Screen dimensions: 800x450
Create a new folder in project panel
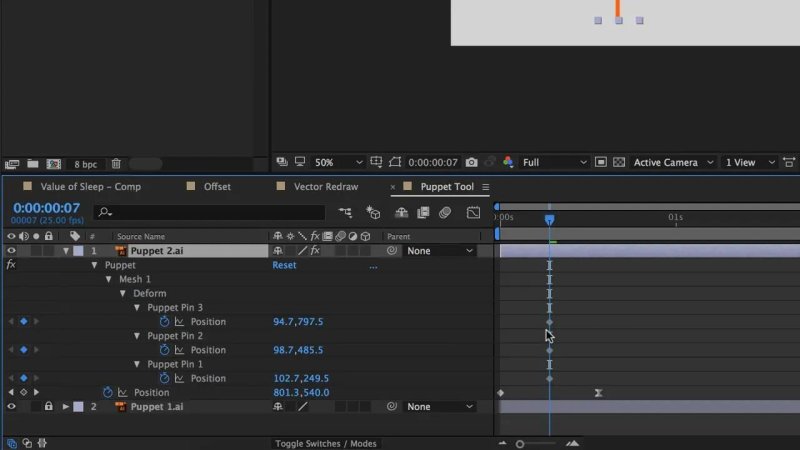[x=33, y=164]
